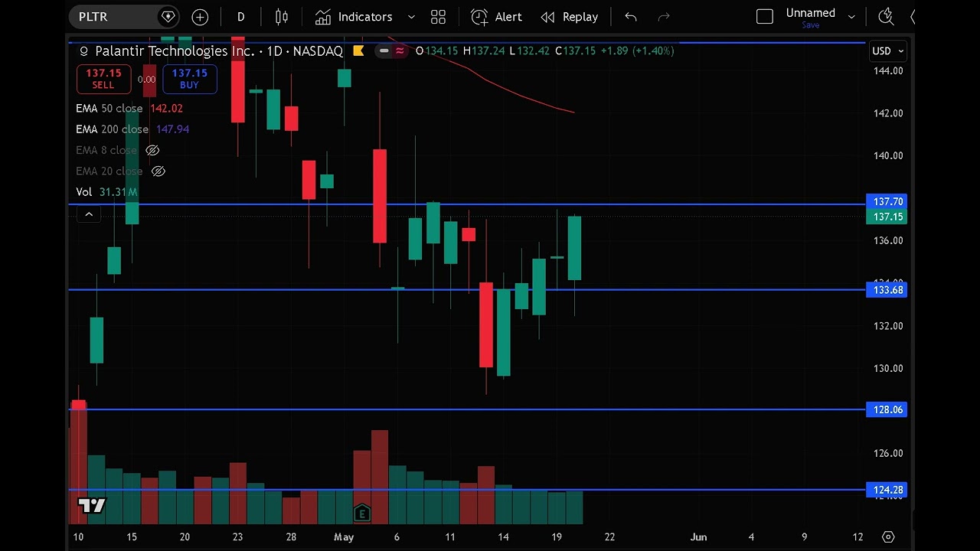
Task: Click the TradingView logo on chart
Action: pyautogui.click(x=92, y=506)
